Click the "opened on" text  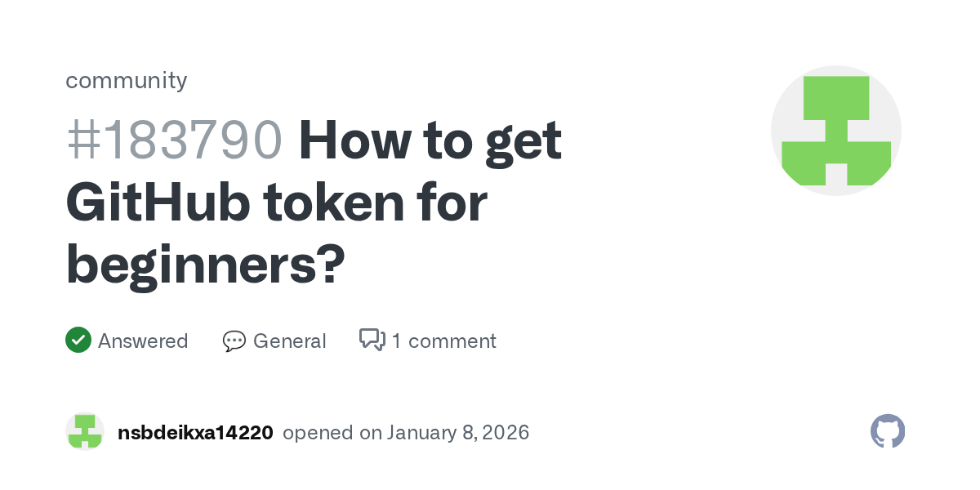click(332, 433)
